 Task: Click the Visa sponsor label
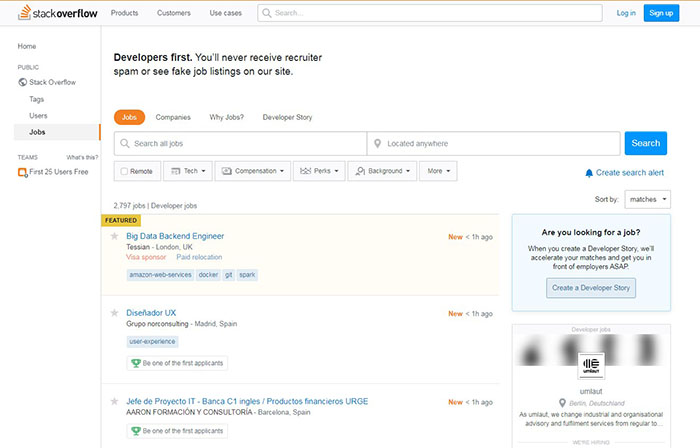click(146, 257)
